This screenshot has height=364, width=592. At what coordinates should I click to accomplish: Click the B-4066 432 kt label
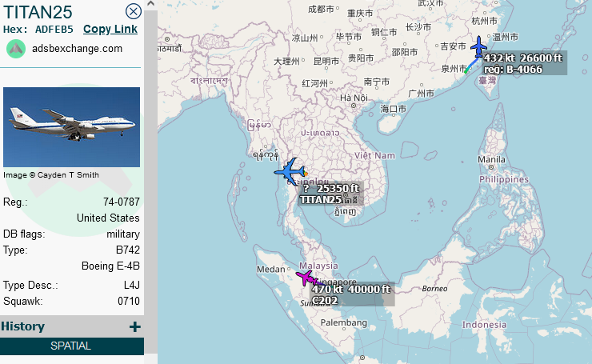coord(524,63)
